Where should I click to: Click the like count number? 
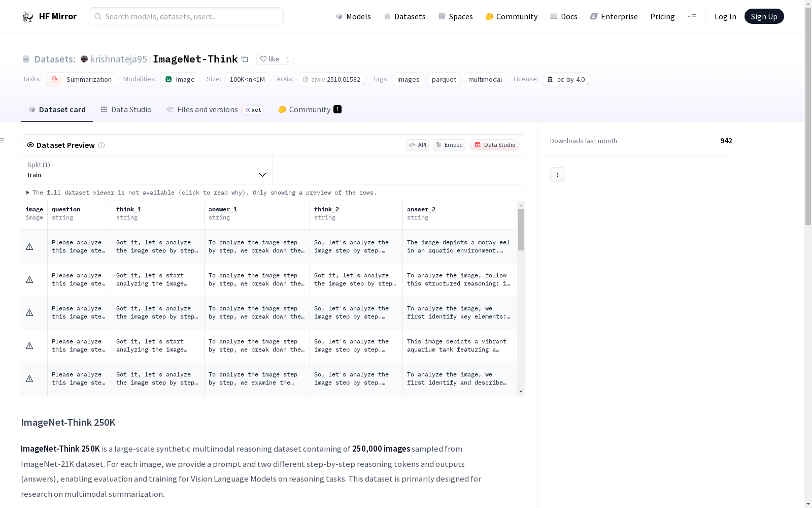tap(288, 59)
